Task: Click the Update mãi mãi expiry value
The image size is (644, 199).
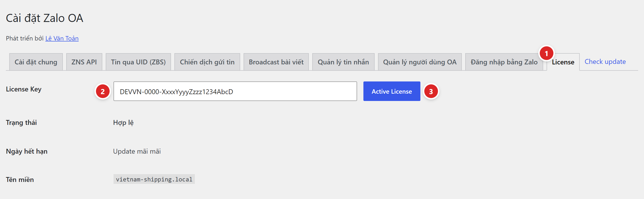Action: click(137, 151)
